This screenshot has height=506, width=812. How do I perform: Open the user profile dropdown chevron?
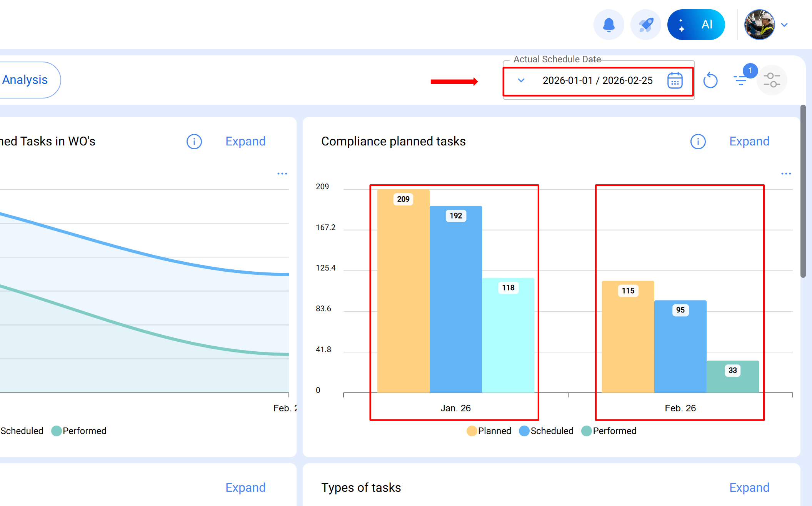click(784, 25)
